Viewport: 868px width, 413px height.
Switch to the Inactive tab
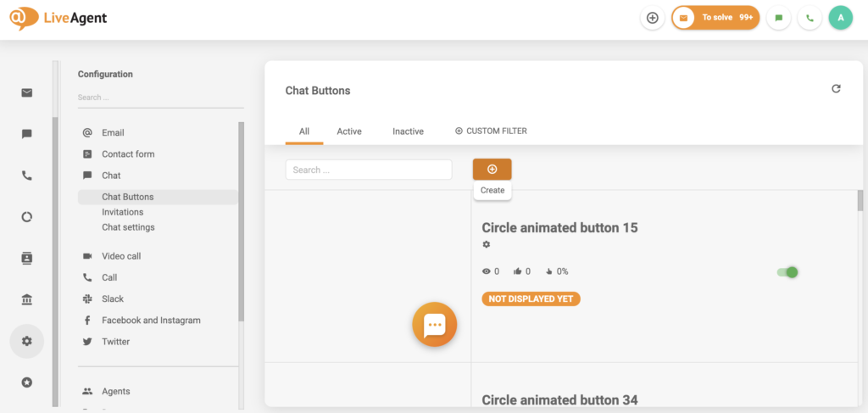[408, 131]
